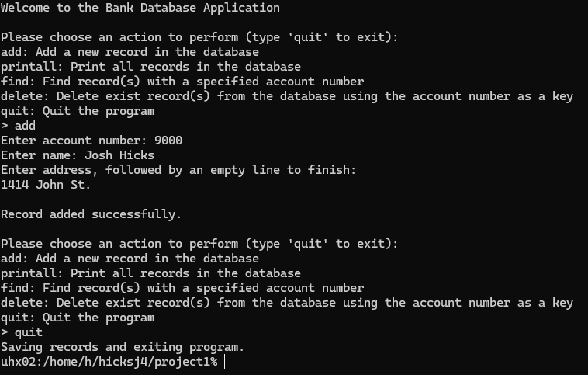Click the account number 9000 entry line
Image resolution: width=588 pixels, height=375 pixels.
click(x=92, y=141)
